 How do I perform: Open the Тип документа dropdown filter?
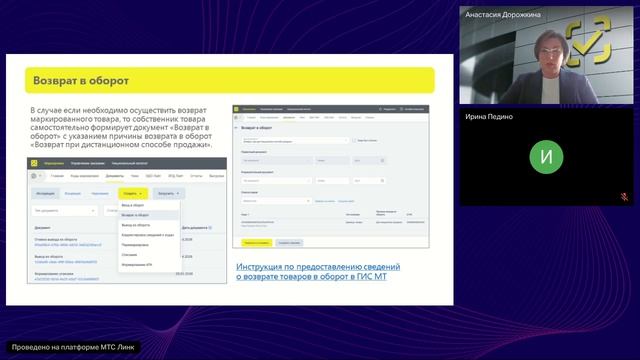click(x=64, y=211)
